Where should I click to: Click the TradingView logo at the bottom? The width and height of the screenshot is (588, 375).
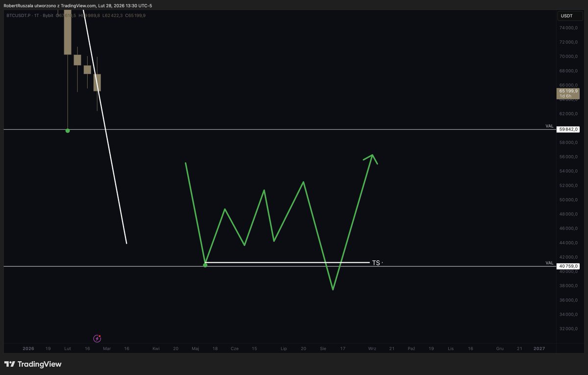coord(33,364)
